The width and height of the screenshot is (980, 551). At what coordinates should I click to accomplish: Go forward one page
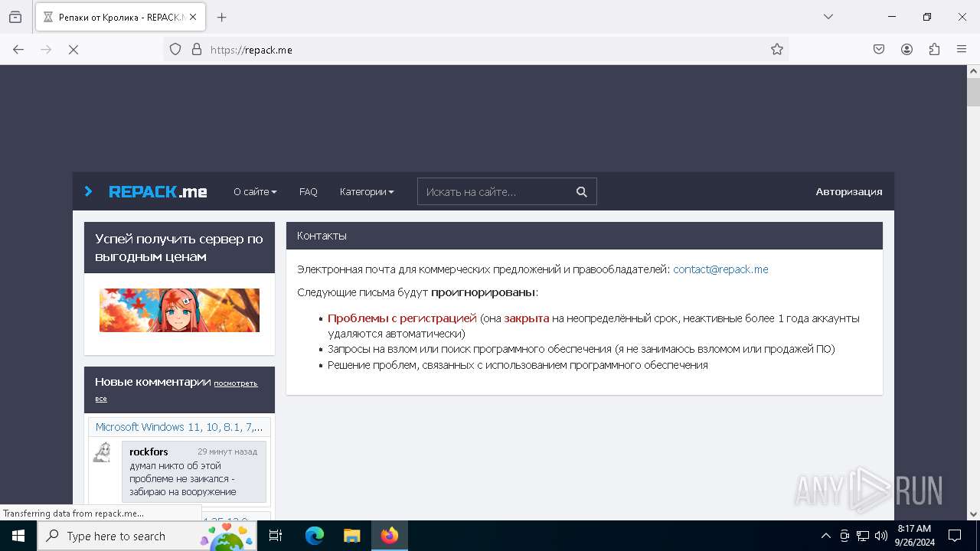pos(46,49)
